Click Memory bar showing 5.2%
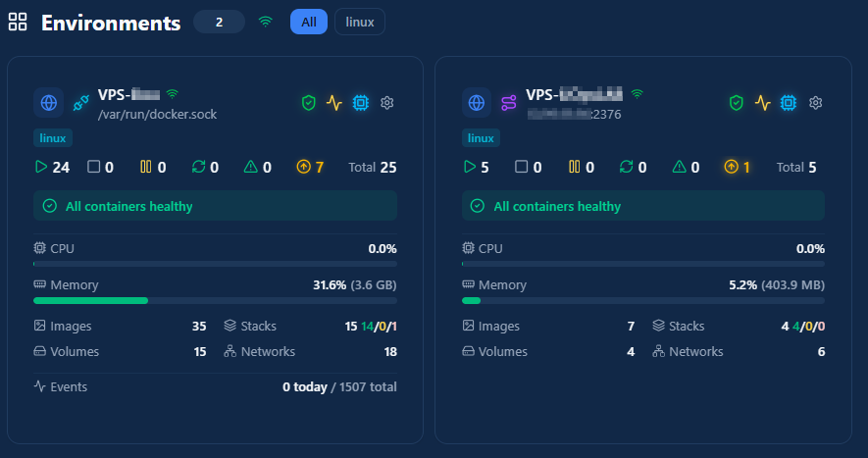The image size is (868, 458). pyautogui.click(x=643, y=301)
